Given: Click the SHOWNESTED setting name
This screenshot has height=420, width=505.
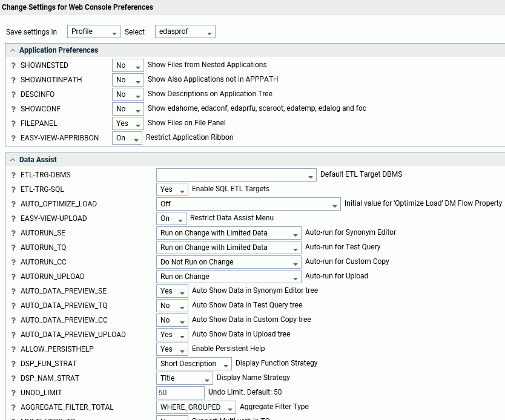Looking at the screenshot, I should pyautogui.click(x=44, y=65).
